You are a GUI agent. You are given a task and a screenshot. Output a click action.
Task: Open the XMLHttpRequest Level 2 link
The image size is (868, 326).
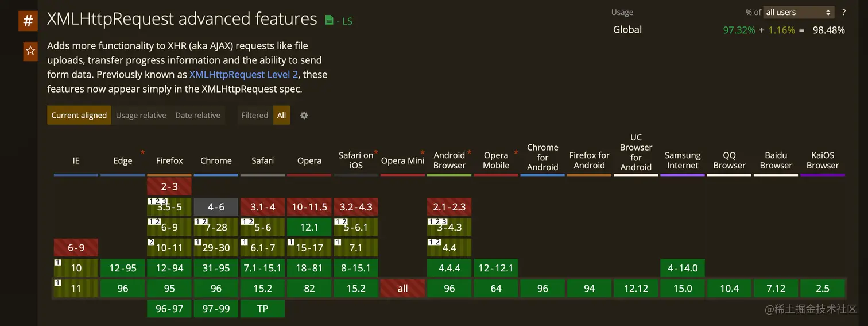(243, 75)
